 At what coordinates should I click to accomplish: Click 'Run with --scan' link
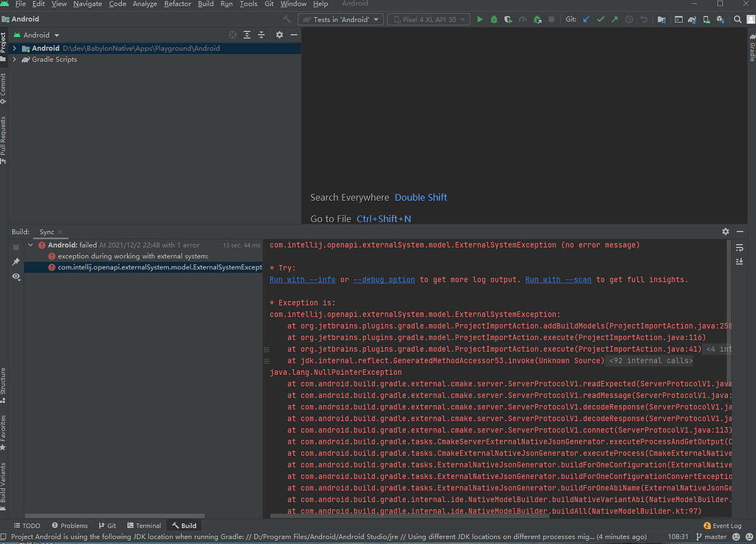tap(559, 280)
